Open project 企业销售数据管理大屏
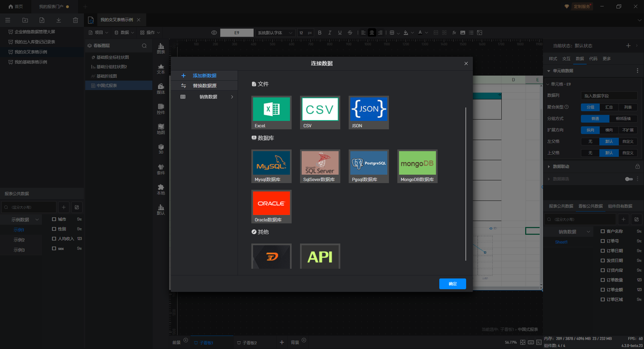 pos(35,32)
